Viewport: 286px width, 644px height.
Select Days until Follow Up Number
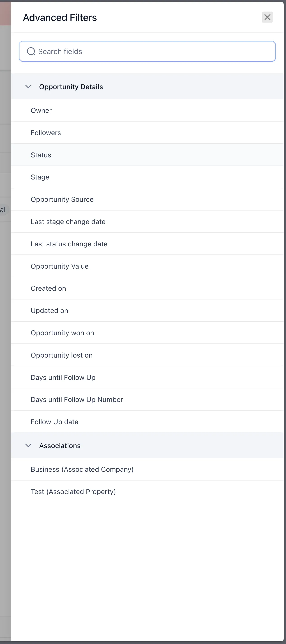147,399
